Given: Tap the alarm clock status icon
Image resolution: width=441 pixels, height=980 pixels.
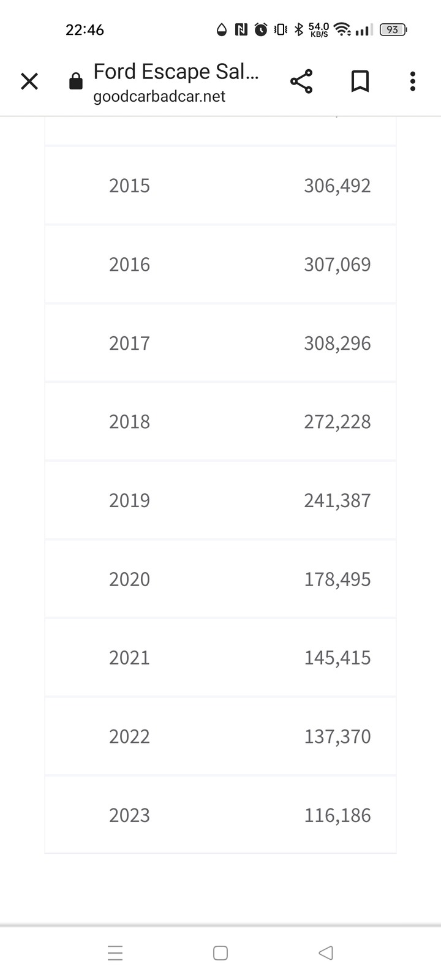Looking at the screenshot, I should [261, 29].
